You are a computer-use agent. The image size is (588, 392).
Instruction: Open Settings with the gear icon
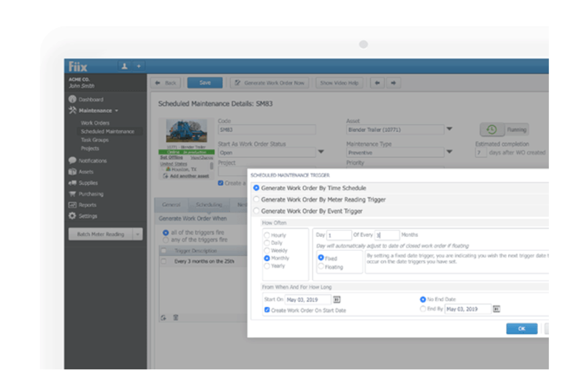(72, 216)
